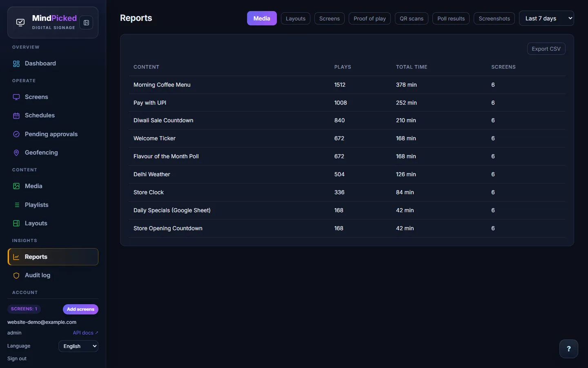Click the 1512 plays value
Screen dimensions: 588x368
(340, 85)
